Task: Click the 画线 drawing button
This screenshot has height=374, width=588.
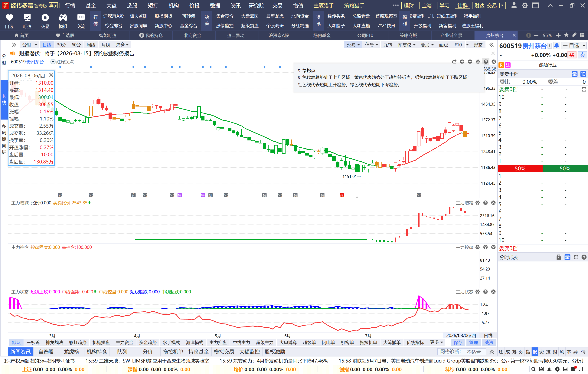Action: pos(443,45)
